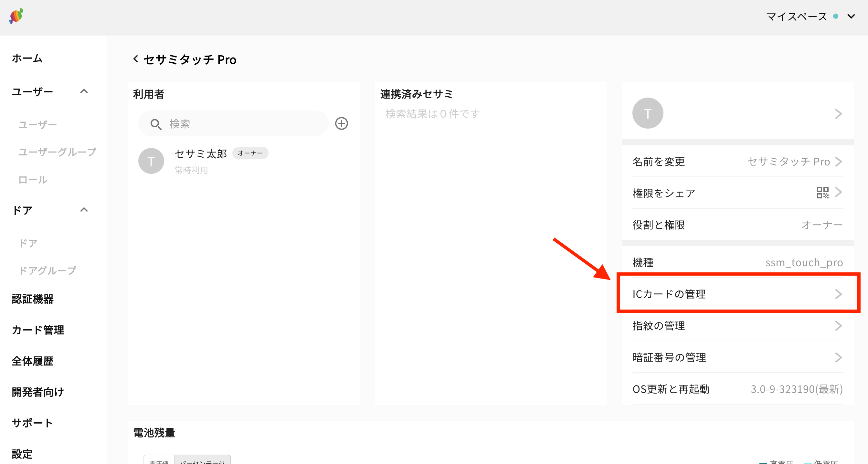Screen dimensions: 868x464
Task: Open ICカードの管理 via its chevron
Action: tap(839, 294)
